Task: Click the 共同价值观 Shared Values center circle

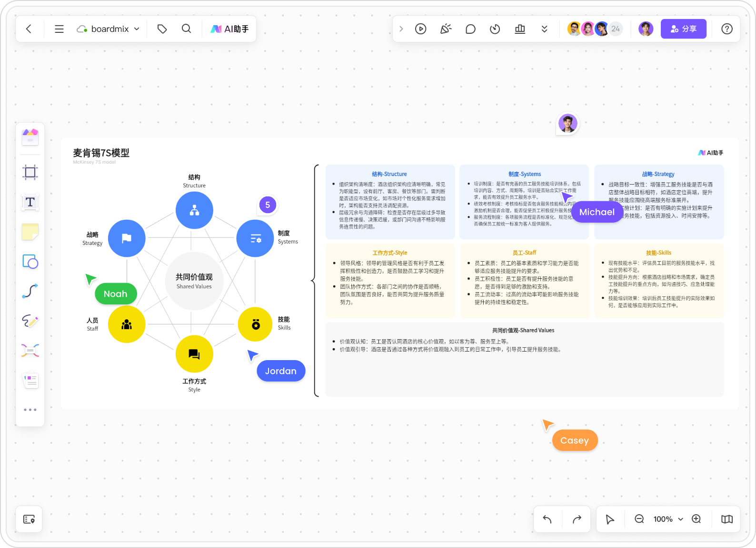Action: pos(194,281)
